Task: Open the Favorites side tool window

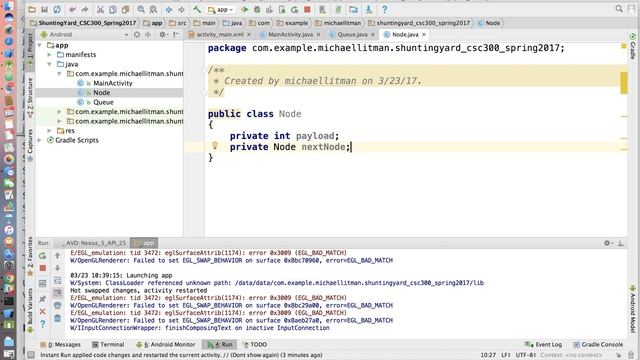Action: 30,256
